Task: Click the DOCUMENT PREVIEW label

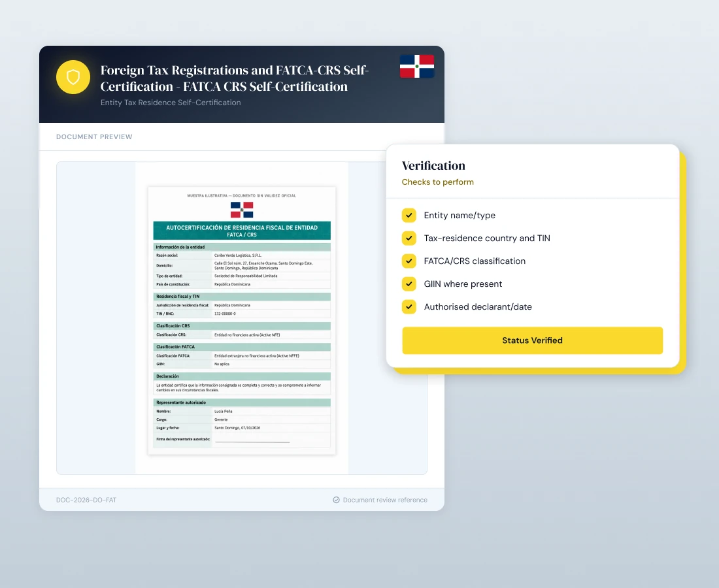Action: pos(94,137)
